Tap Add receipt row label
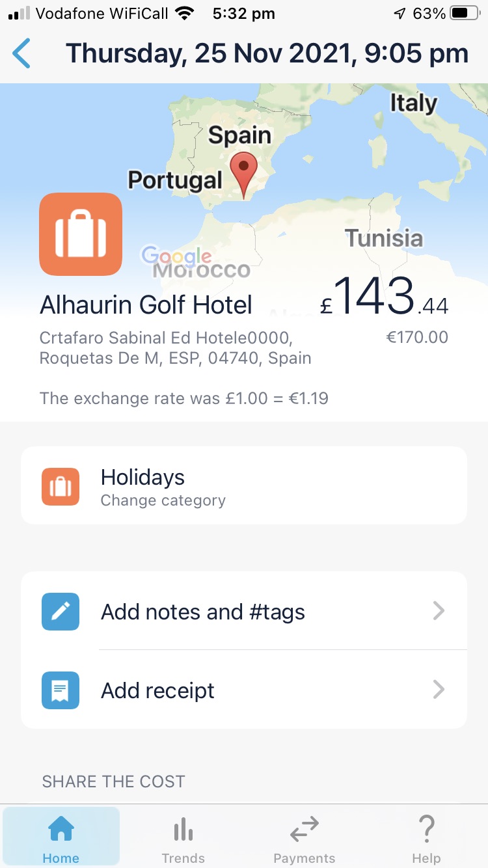This screenshot has width=488, height=868. point(157,690)
